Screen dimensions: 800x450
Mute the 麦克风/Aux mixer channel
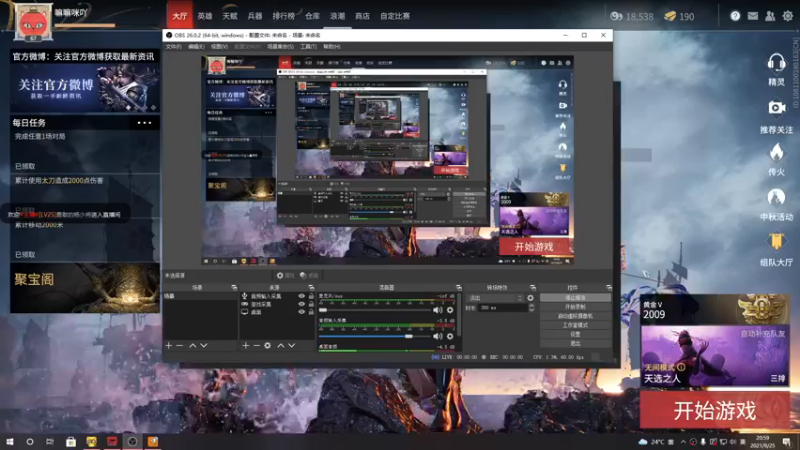(x=437, y=310)
